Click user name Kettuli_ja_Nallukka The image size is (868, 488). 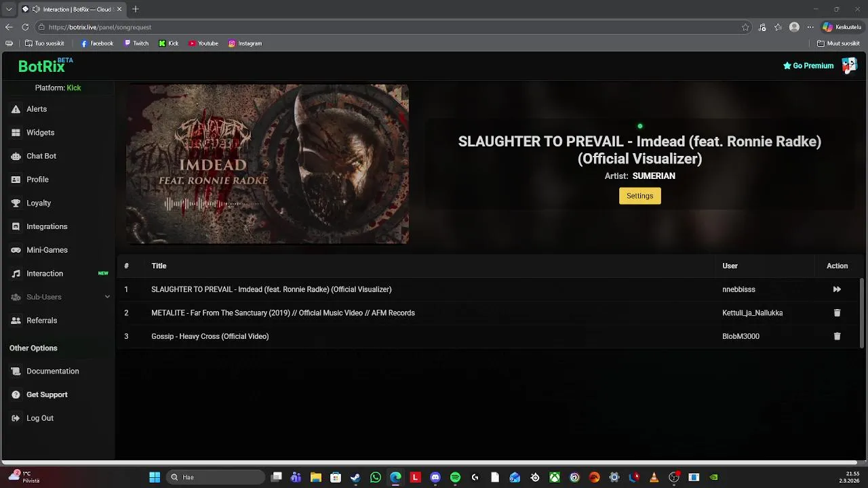tap(753, 313)
